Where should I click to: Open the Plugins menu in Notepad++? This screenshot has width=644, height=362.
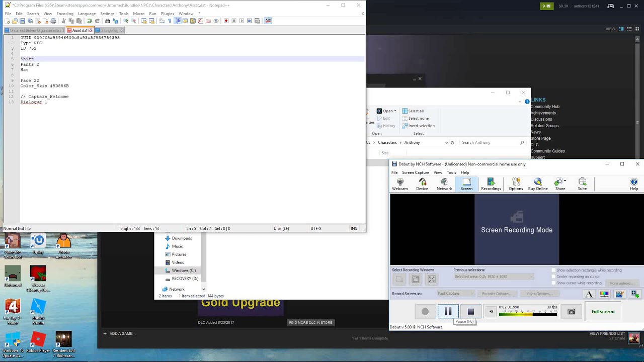(x=168, y=14)
